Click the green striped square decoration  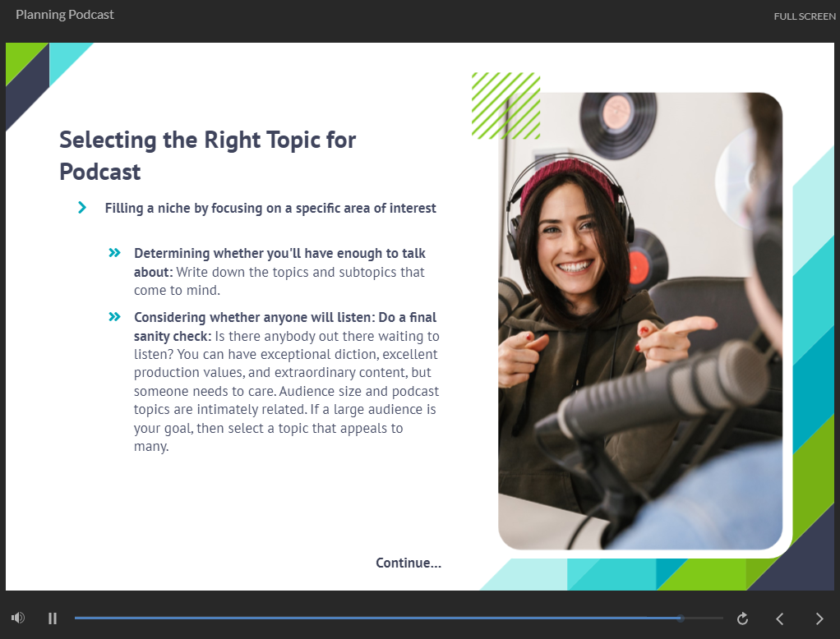505,105
